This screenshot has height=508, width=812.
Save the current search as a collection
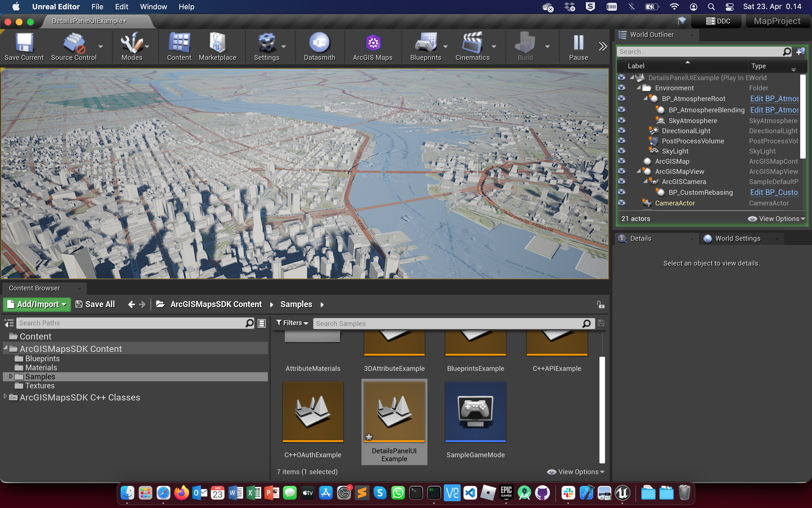coord(601,323)
